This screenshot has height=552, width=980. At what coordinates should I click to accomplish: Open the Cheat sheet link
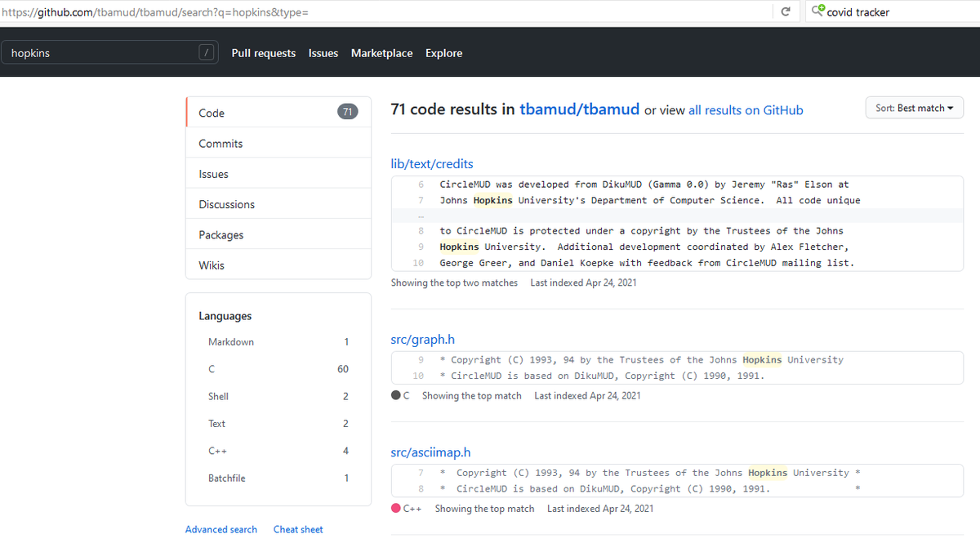(x=298, y=529)
